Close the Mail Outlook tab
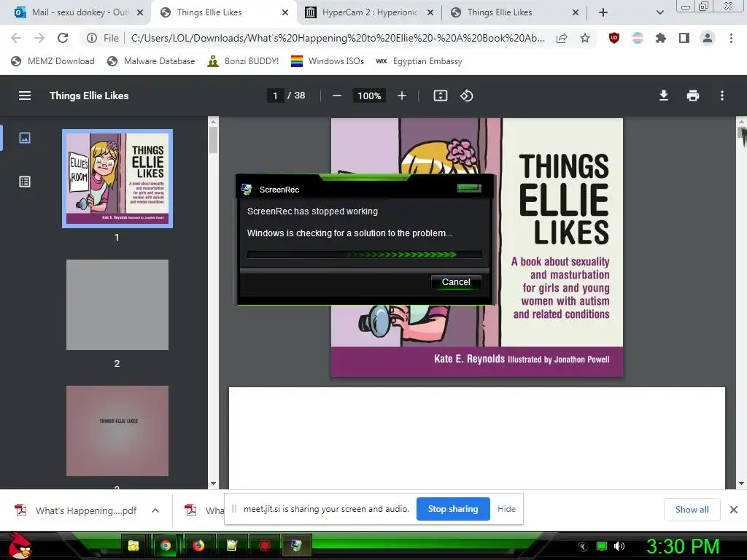 point(140,13)
